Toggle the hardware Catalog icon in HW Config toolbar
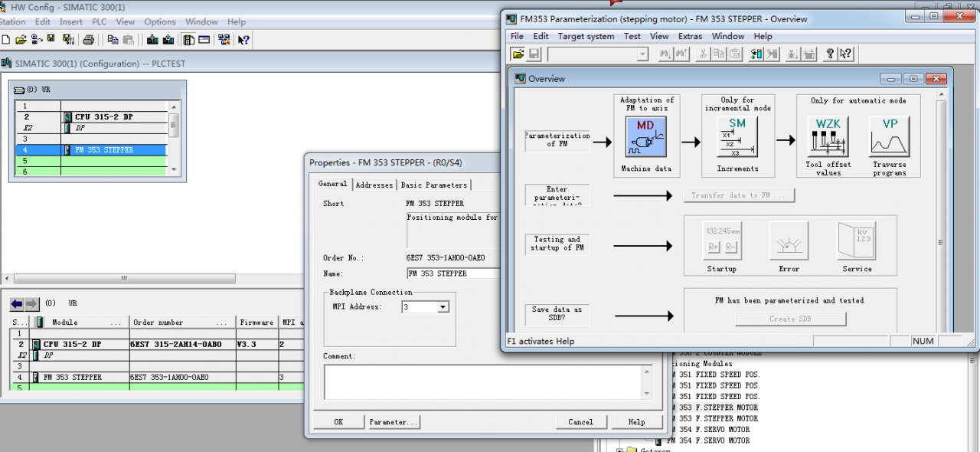Screen dimensions: 980x452 (x=188, y=40)
